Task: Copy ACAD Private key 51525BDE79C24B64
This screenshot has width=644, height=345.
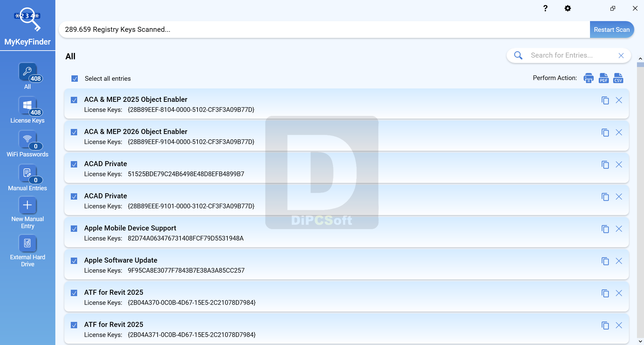Action: click(x=605, y=164)
